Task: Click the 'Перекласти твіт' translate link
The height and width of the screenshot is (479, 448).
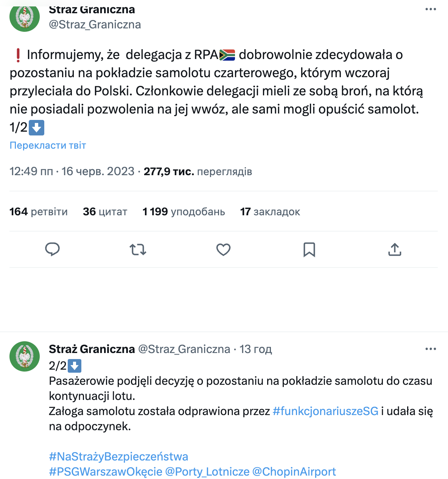Action: [x=48, y=145]
